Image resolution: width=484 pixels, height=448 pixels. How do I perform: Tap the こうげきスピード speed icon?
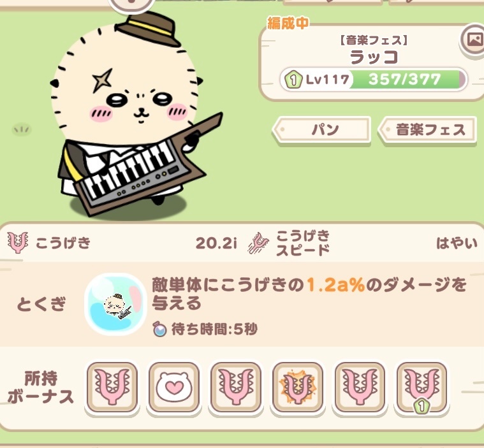coord(259,243)
